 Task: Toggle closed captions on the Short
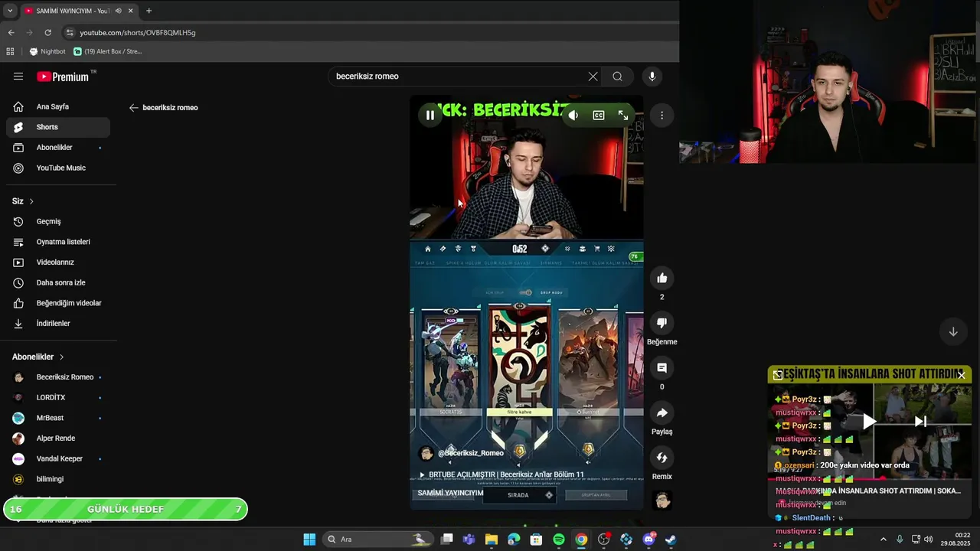(x=599, y=116)
